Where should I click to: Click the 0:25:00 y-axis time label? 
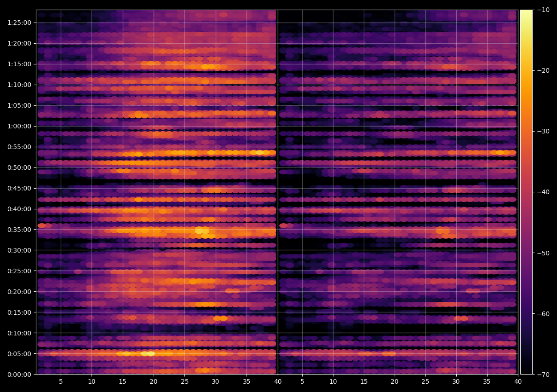(x=19, y=271)
